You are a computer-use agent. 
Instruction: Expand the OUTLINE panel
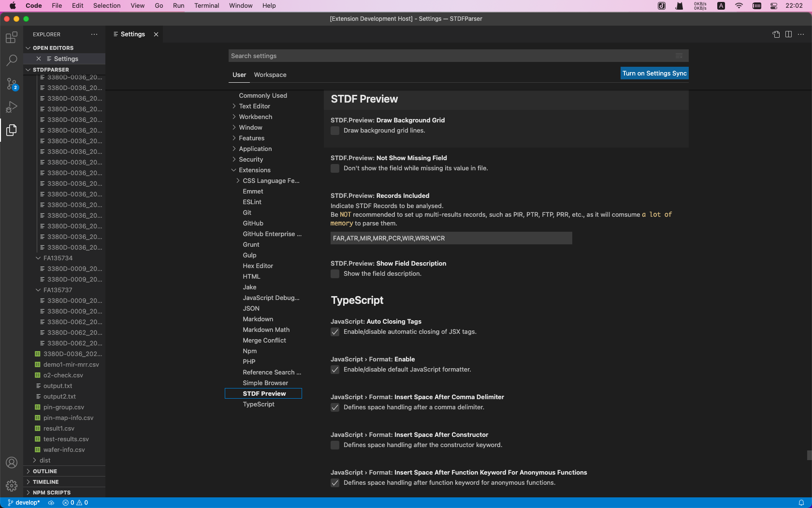[64, 471]
